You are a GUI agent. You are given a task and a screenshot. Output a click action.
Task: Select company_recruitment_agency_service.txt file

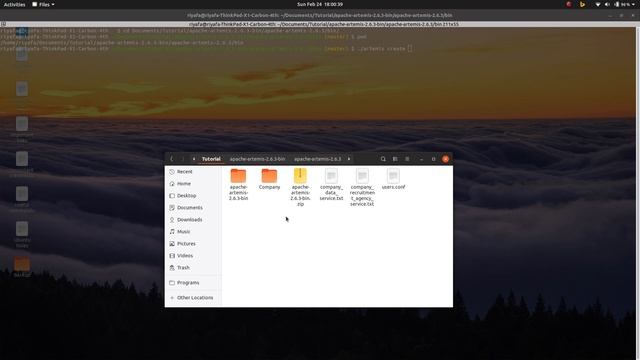point(362,187)
